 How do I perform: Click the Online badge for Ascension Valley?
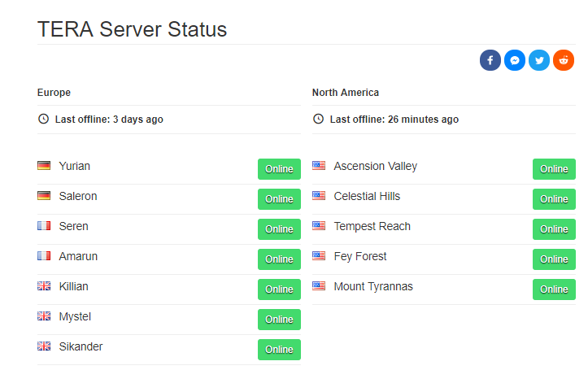point(554,169)
